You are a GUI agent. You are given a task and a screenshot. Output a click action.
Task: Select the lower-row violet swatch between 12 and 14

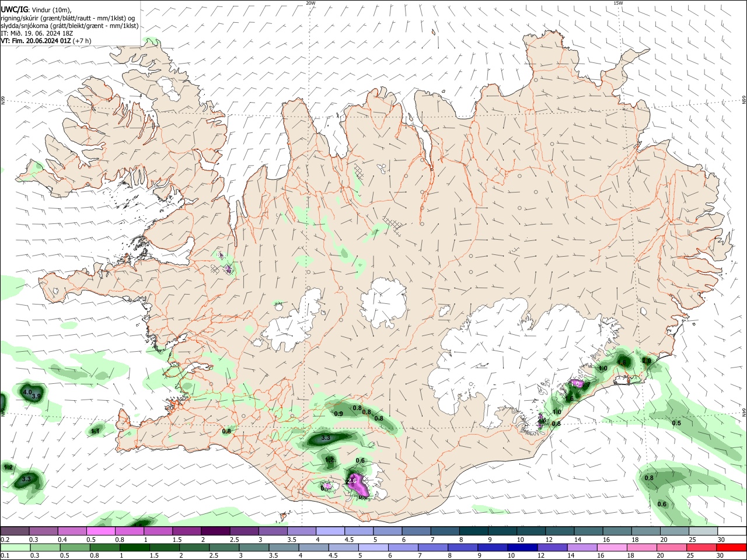(553, 547)
